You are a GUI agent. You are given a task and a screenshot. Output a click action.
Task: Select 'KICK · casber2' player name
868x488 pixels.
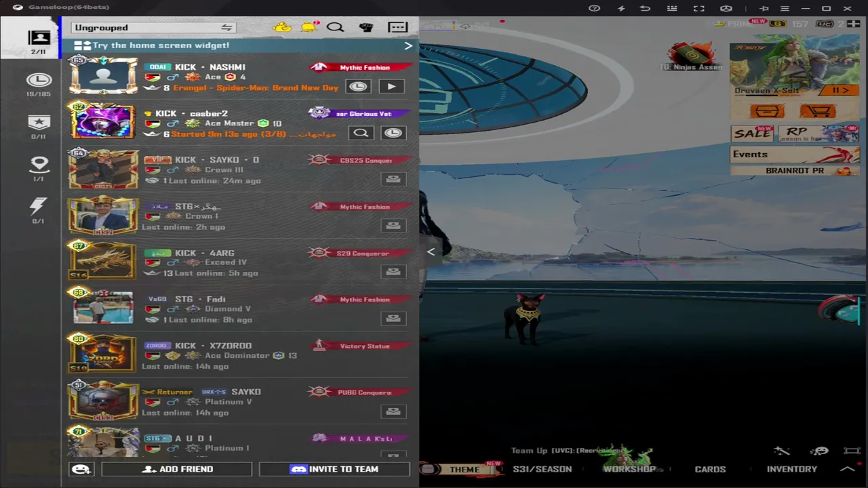coord(192,114)
